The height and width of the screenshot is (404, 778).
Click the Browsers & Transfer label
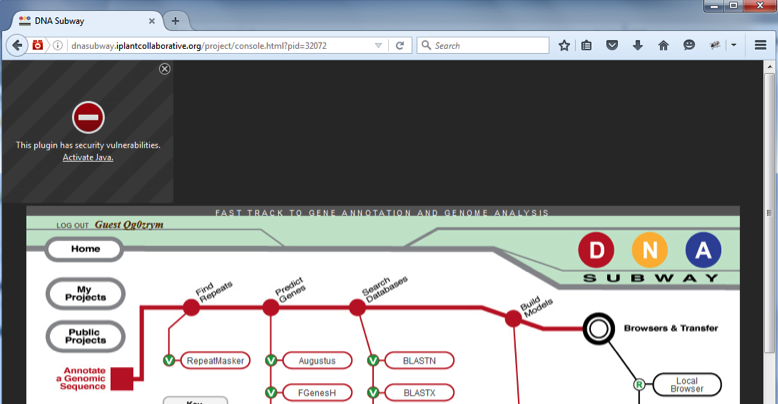[671, 328]
